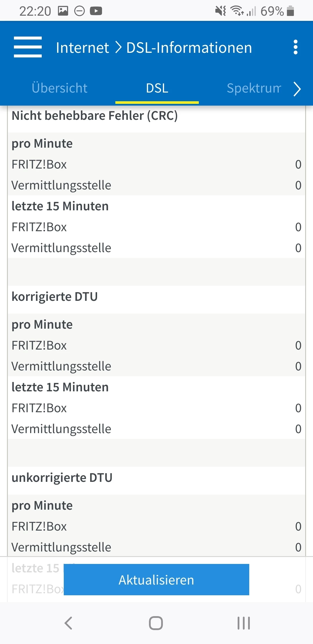Tap the do-not-disturb icon in status bar

pyautogui.click(x=79, y=11)
